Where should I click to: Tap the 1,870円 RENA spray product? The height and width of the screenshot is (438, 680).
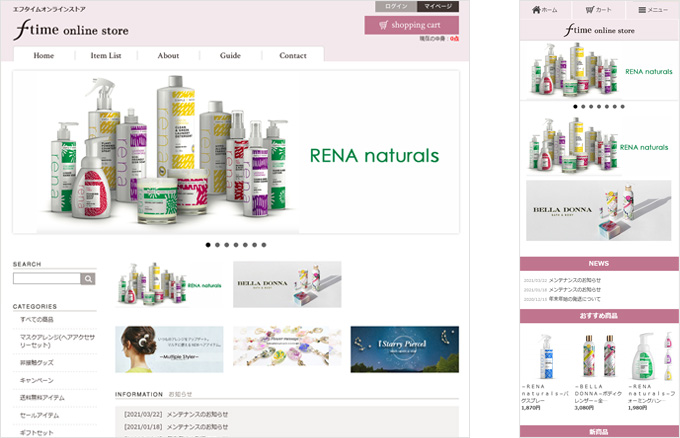point(545,372)
